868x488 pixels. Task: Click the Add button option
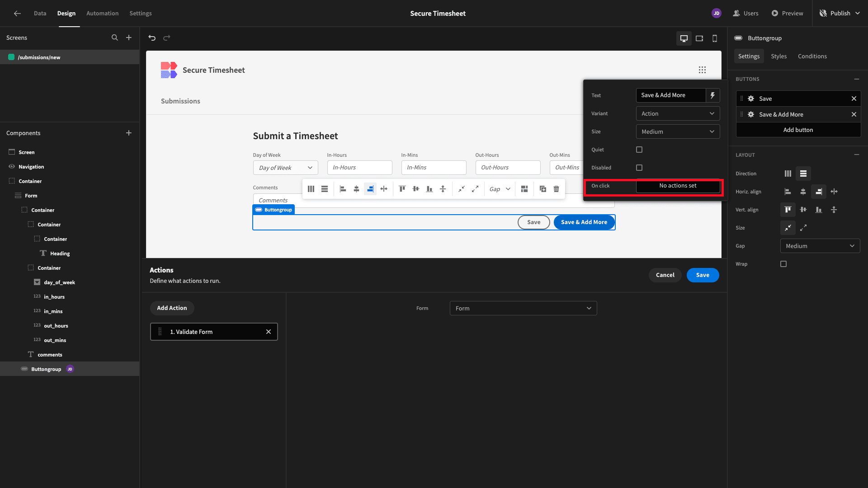click(798, 130)
